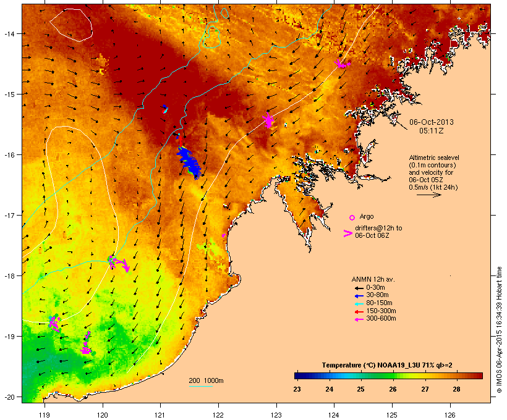
Task: Click the blue 30-80m legend arrow
Action: (x=359, y=296)
